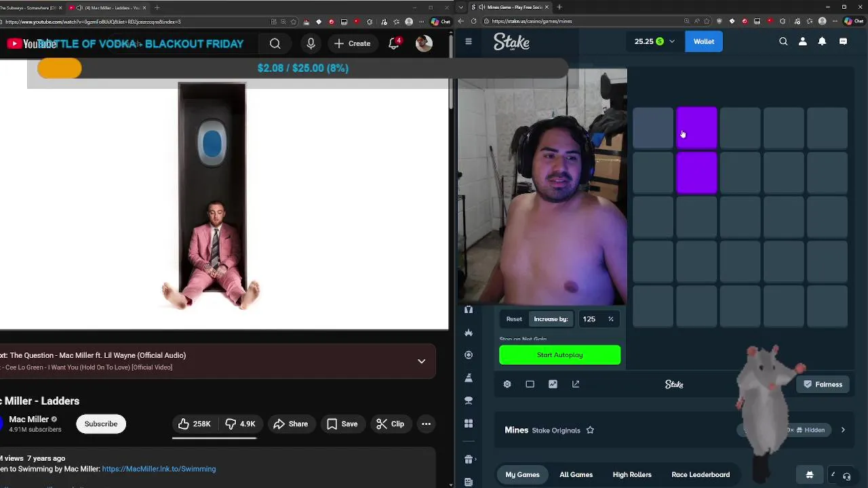Screen dimensions: 868x488
Task: Open the Fairness panel
Action: 823,384
